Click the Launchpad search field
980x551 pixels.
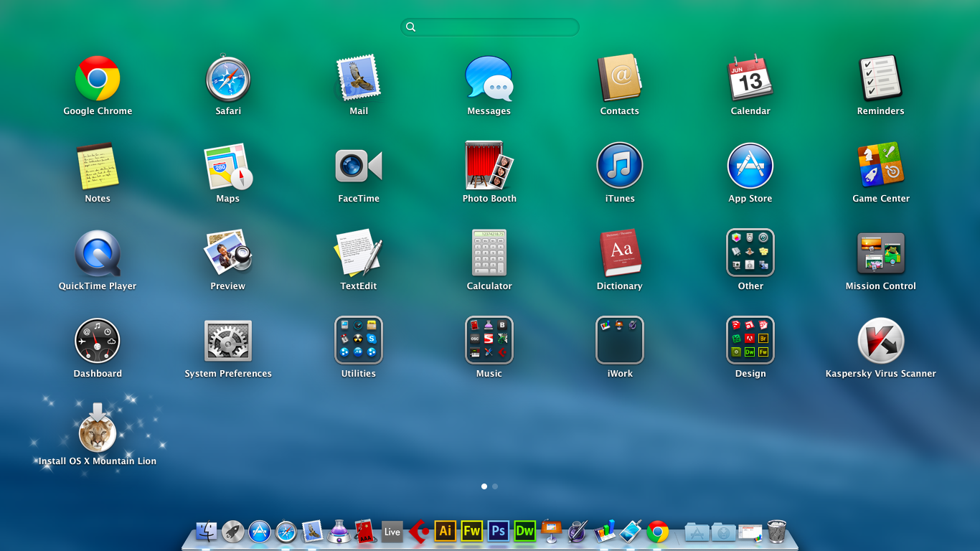490,27
